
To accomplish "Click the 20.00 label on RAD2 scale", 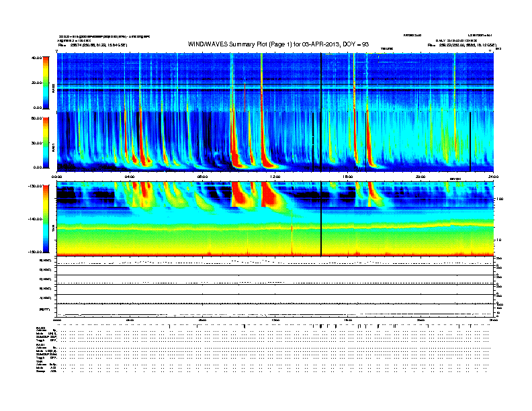I will (36, 83).
